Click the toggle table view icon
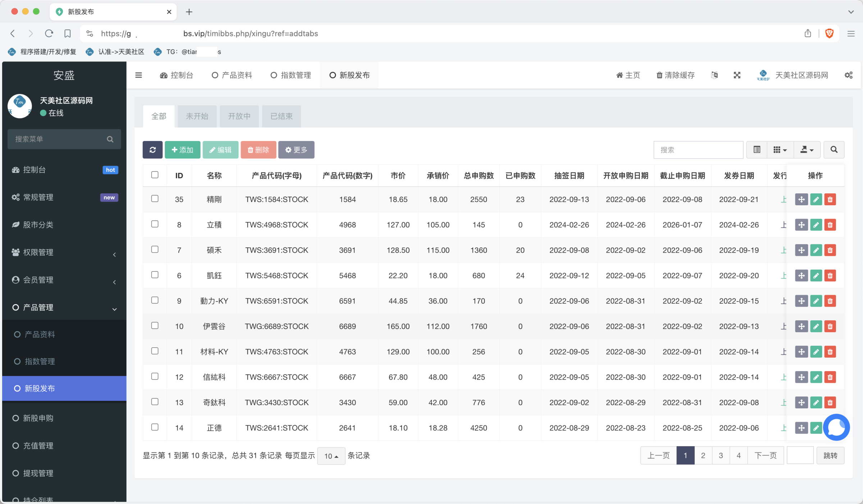The width and height of the screenshot is (863, 504). point(757,150)
